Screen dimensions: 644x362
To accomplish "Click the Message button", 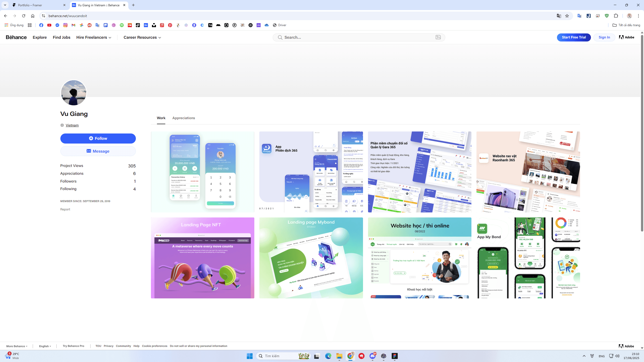I will pyautogui.click(x=98, y=151).
